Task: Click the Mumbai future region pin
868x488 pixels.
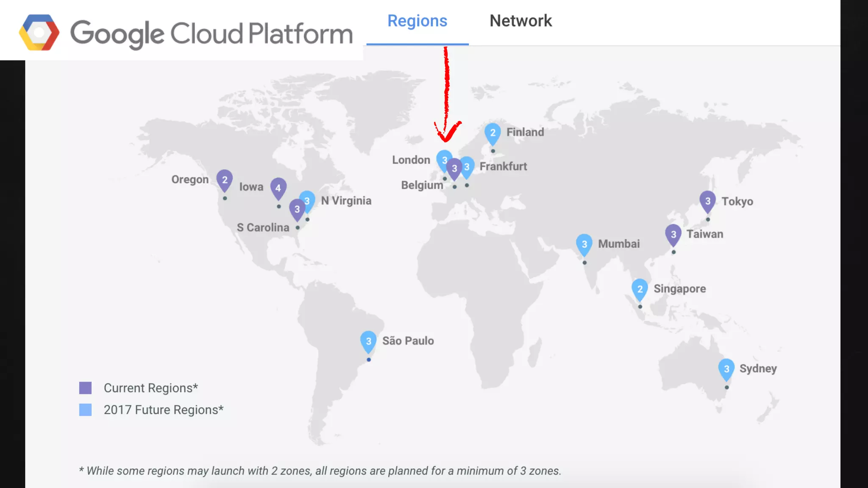Action: 584,244
